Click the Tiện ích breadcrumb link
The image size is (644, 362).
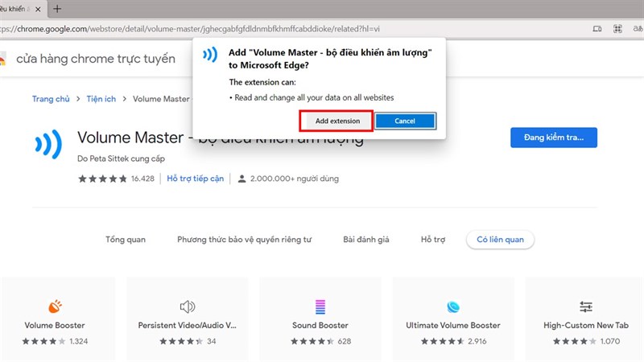100,99
